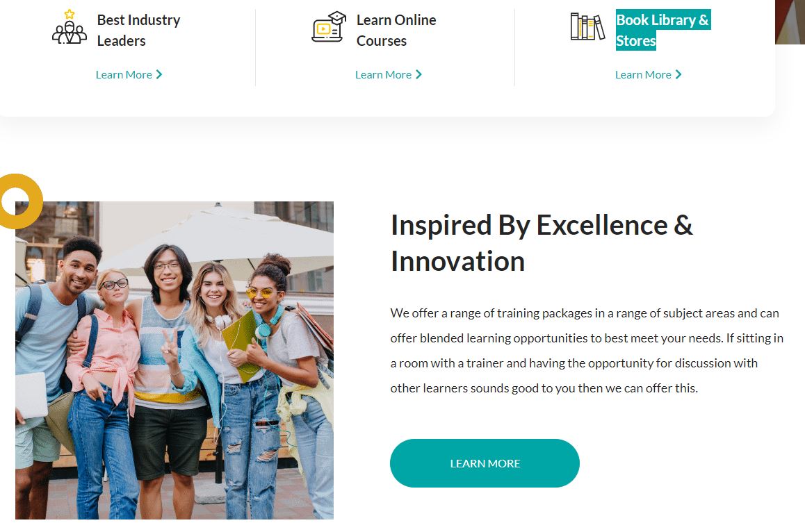The height and width of the screenshot is (532, 805).
Task: Click the Inspired By Excellence & Innovation heading
Action: (542, 243)
